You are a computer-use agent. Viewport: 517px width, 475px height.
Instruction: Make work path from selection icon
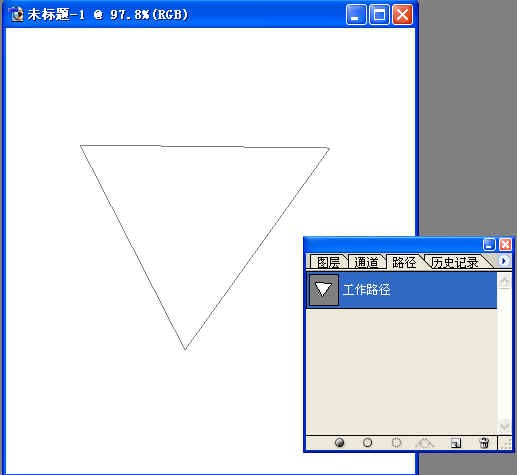[425, 443]
